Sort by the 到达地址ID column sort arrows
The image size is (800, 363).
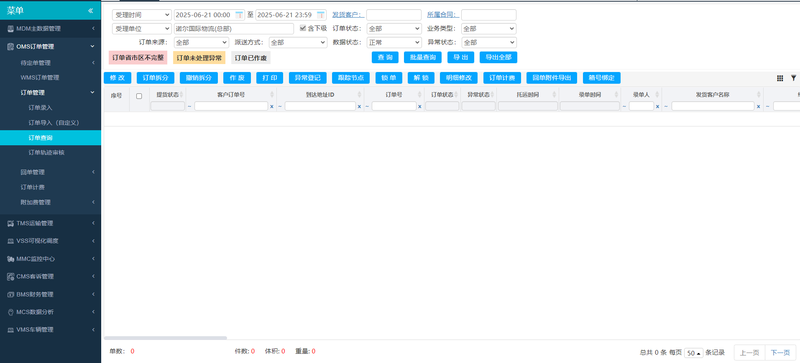tap(359, 95)
